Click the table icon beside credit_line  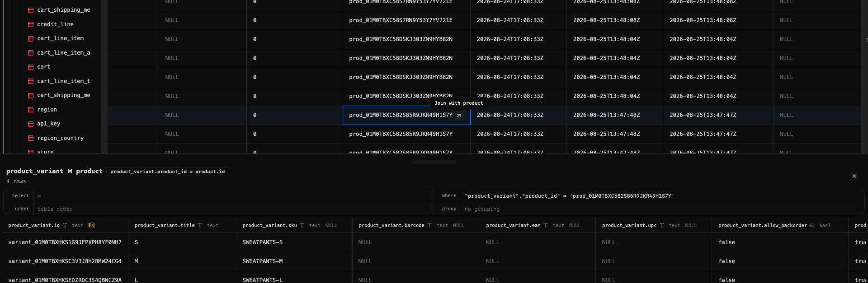pos(31,24)
